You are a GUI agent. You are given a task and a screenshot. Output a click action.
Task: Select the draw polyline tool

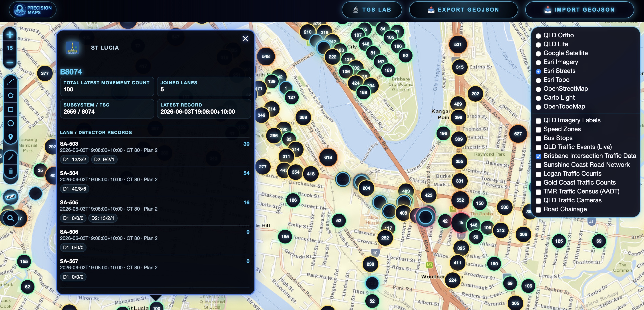[x=10, y=82]
